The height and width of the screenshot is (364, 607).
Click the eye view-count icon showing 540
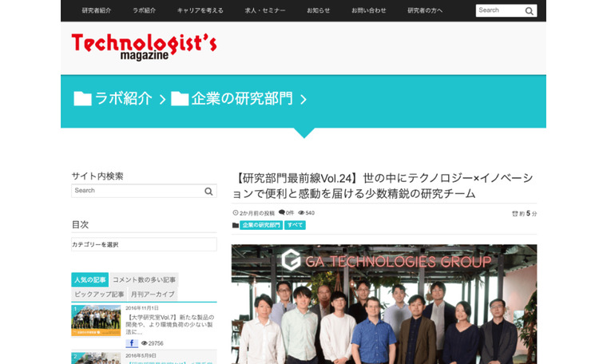coord(301,213)
